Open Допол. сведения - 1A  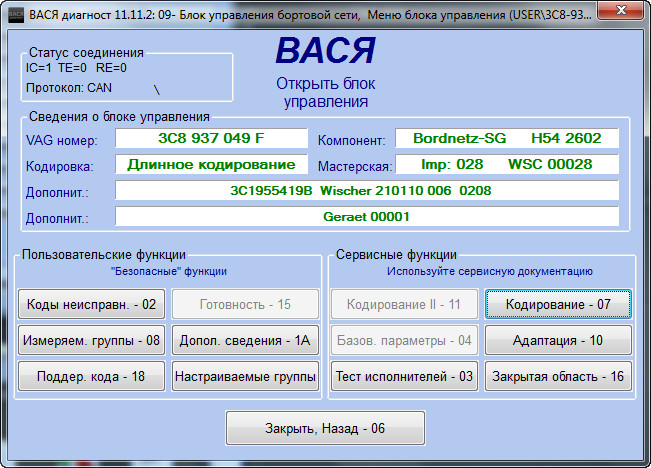coord(245,340)
